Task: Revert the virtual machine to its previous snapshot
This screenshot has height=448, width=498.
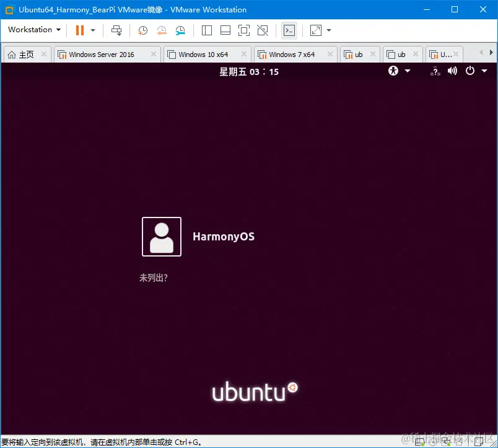Action: pos(162,30)
